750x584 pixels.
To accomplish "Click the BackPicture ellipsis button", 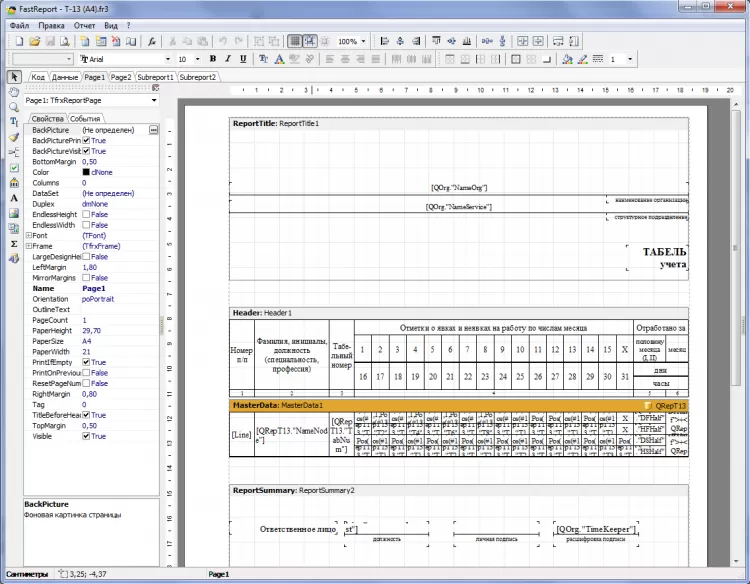I will point(154,130).
